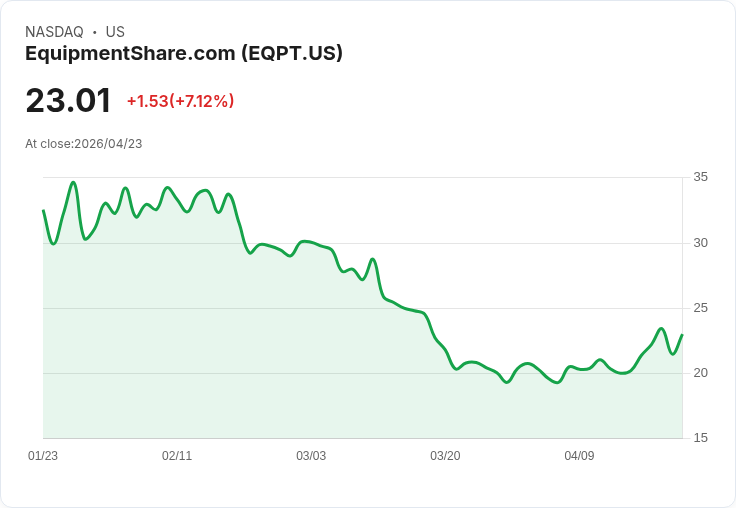Click the 35 value on price axis
Viewport: 736px width, 508px height.
(701, 177)
